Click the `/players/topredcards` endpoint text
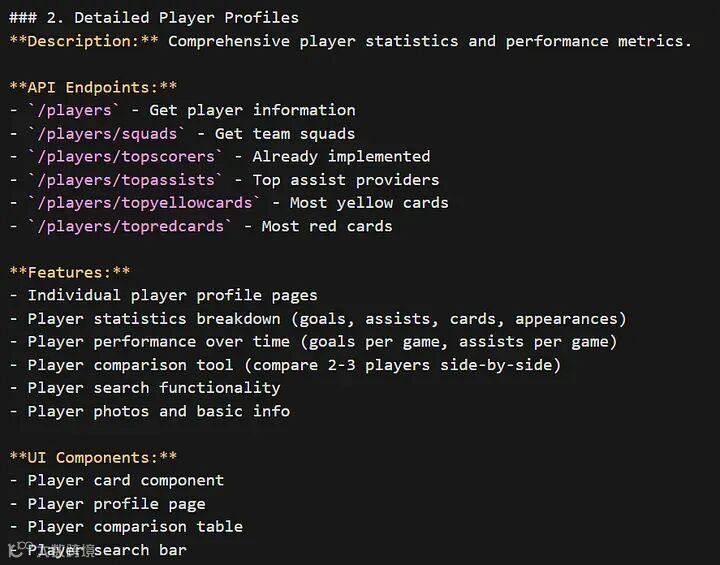This screenshot has width=720, height=565. (130, 226)
